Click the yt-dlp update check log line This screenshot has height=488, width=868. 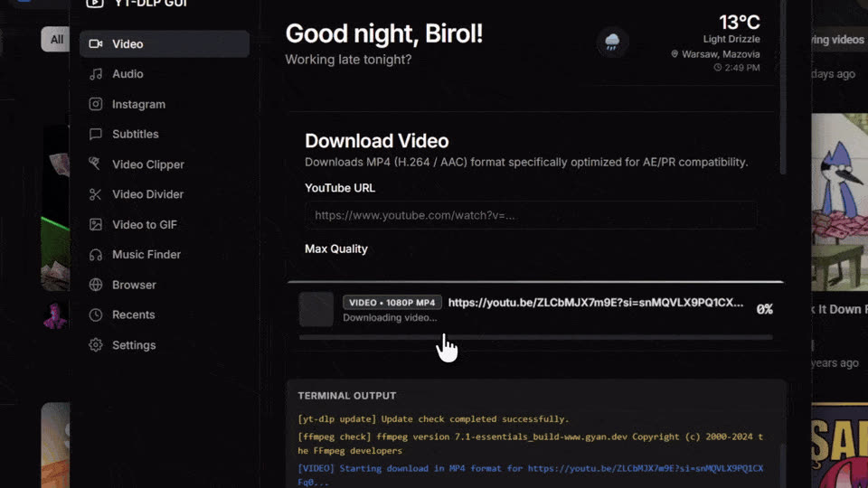click(433, 418)
